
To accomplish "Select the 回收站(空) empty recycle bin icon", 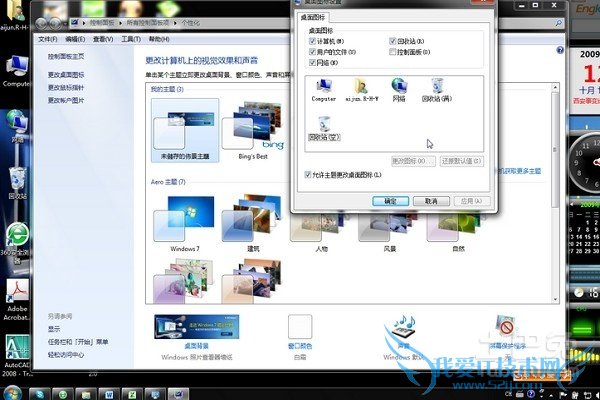I will [x=324, y=128].
